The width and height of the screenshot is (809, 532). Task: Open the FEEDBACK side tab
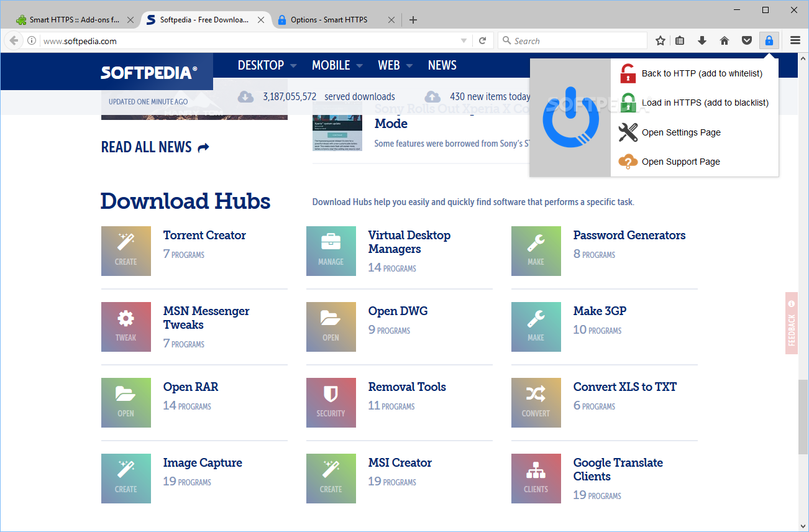(x=792, y=323)
